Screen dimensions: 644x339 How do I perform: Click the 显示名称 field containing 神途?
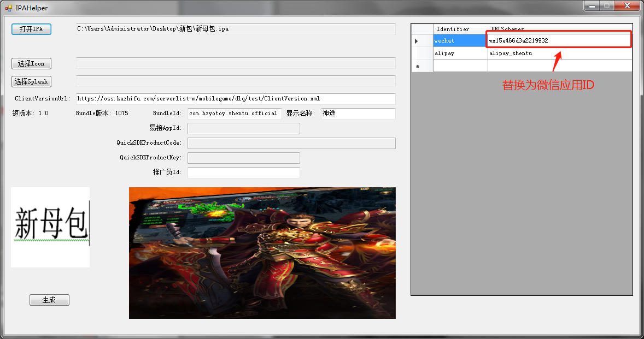coord(358,114)
